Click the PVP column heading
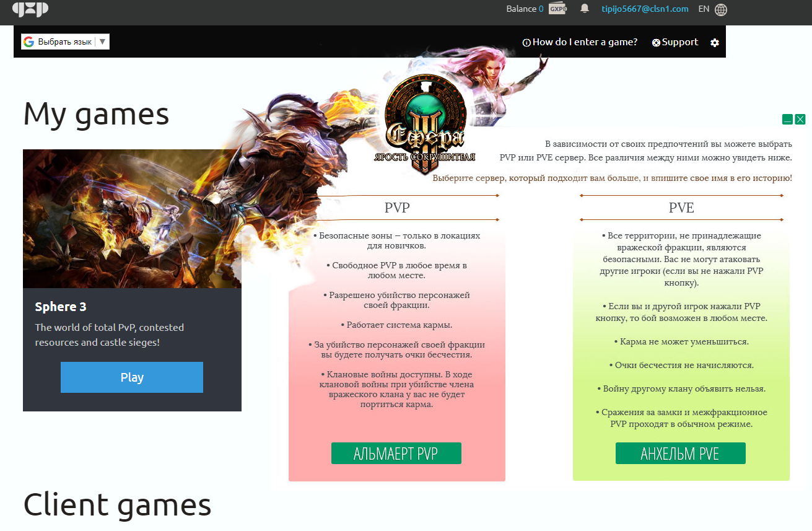The width and height of the screenshot is (812, 531). [397, 208]
